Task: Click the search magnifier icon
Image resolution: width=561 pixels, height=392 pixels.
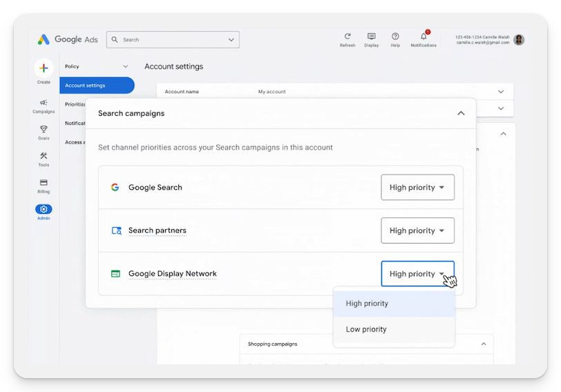Action: (115, 39)
